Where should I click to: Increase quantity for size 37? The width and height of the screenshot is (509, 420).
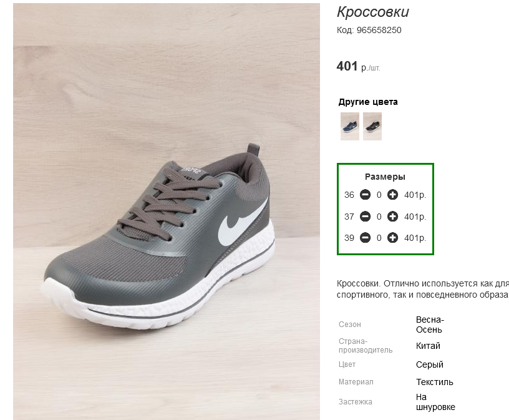(x=392, y=217)
